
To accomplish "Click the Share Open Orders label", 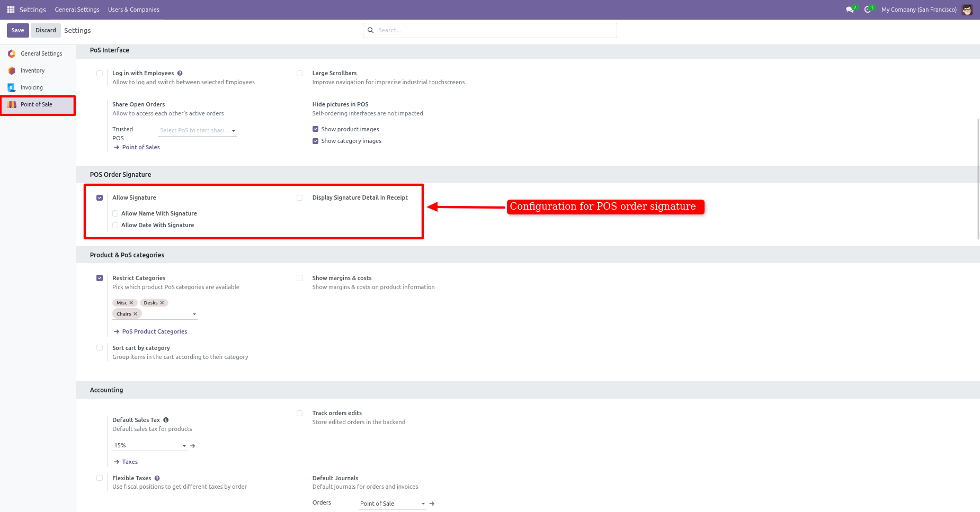I will point(138,104).
